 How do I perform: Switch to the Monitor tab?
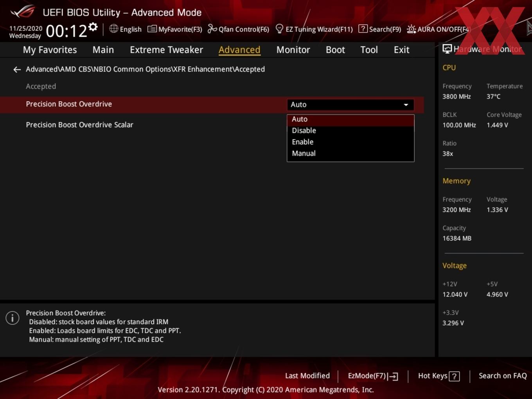tap(293, 50)
